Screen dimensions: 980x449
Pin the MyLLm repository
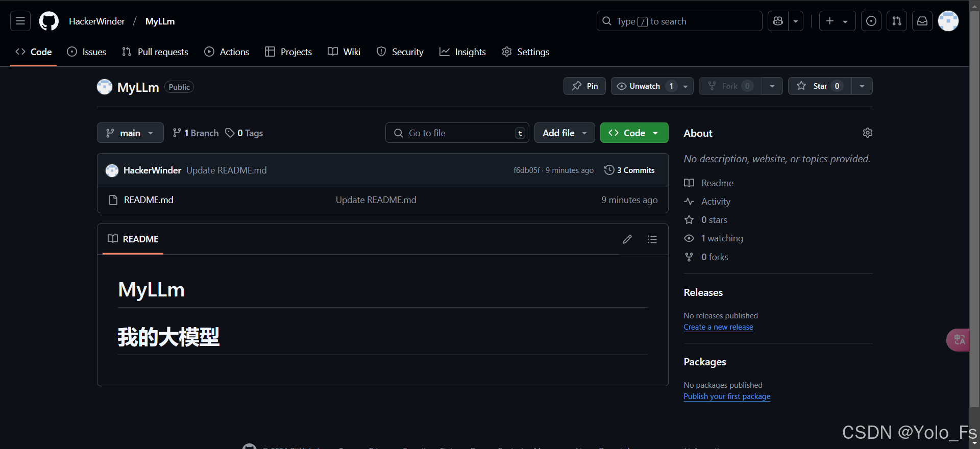coord(584,86)
